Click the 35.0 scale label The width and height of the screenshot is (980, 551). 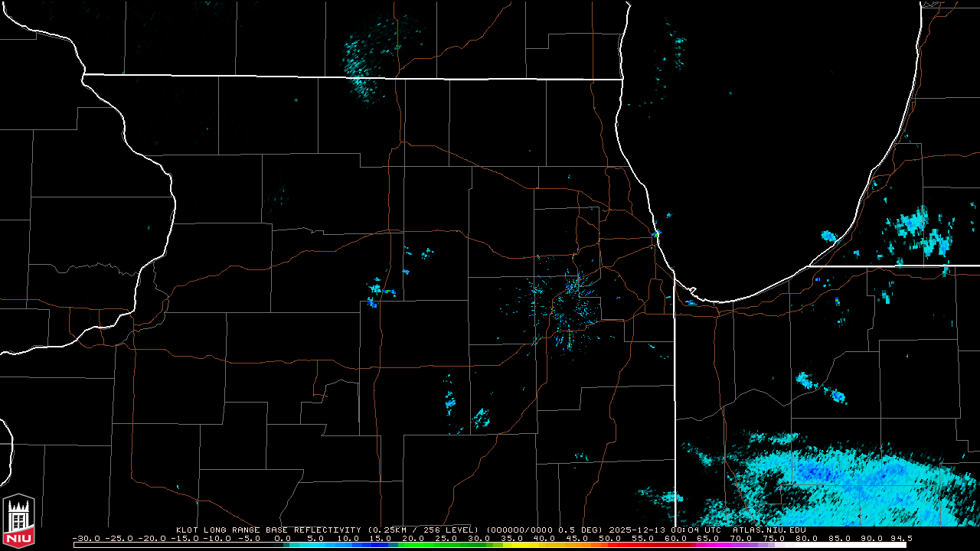511,539
